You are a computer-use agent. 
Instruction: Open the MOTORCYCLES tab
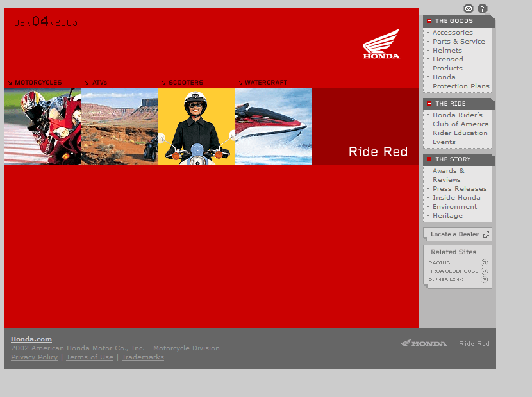(x=35, y=83)
